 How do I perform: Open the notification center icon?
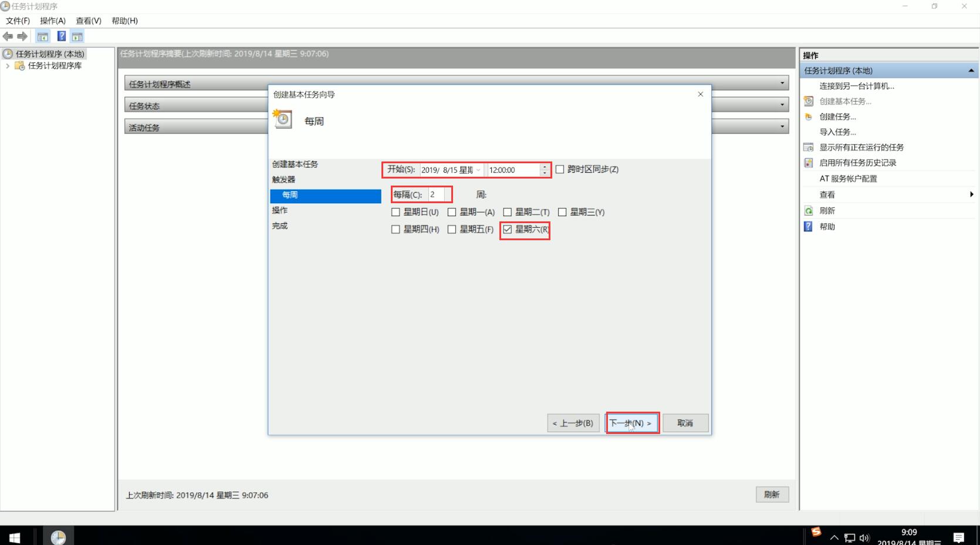click(959, 537)
